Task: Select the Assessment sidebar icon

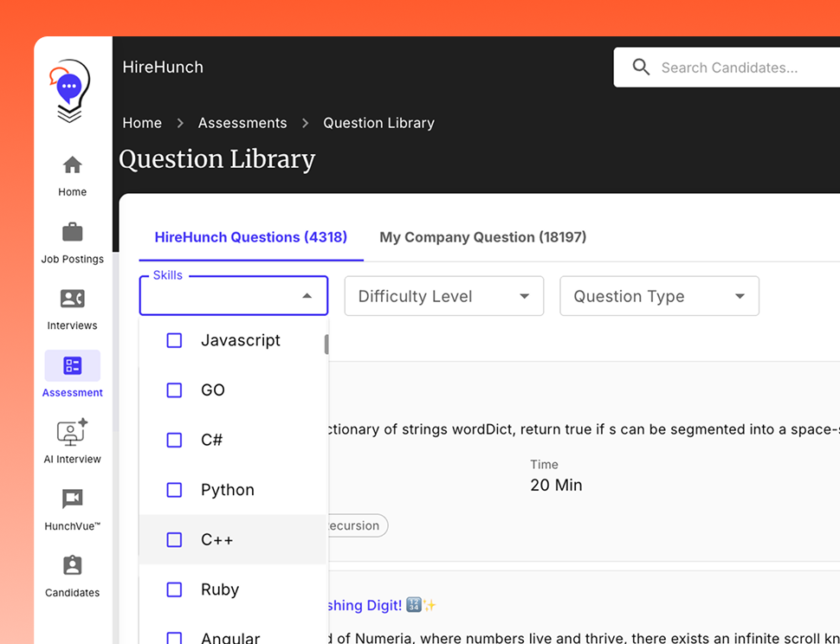Action: coord(73,366)
